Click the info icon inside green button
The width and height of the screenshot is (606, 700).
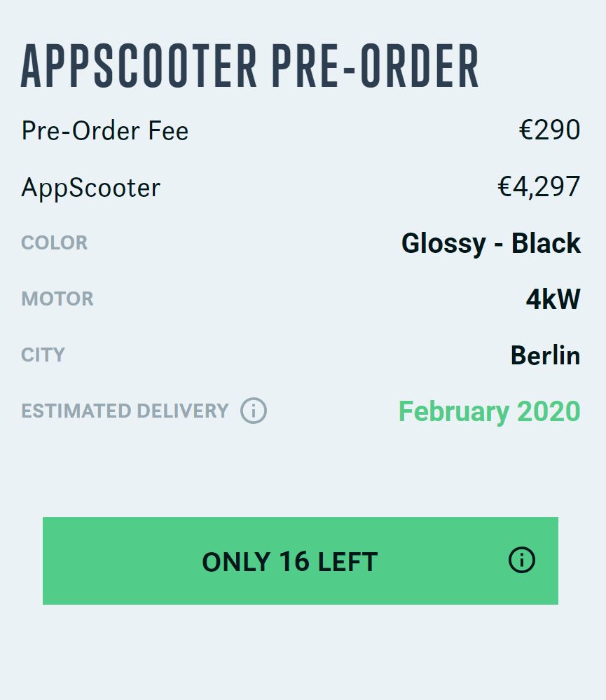(x=522, y=560)
